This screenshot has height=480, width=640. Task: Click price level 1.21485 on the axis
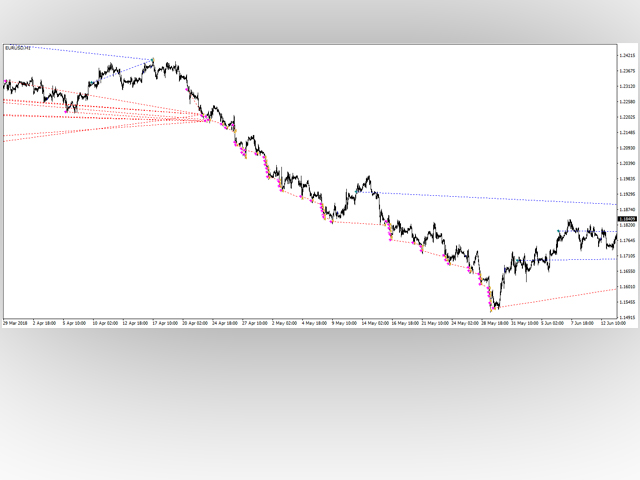pos(627,133)
